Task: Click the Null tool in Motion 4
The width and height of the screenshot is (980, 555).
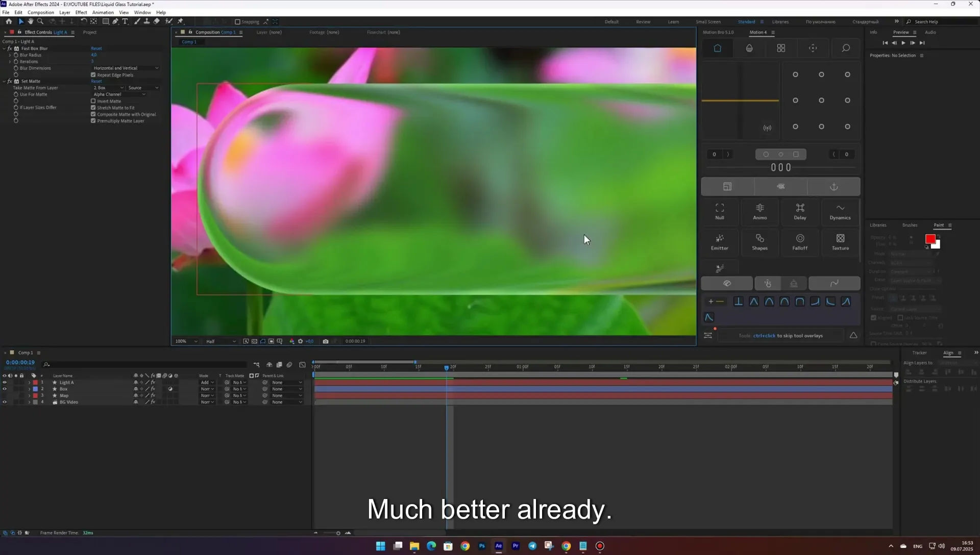Action: [x=720, y=211]
